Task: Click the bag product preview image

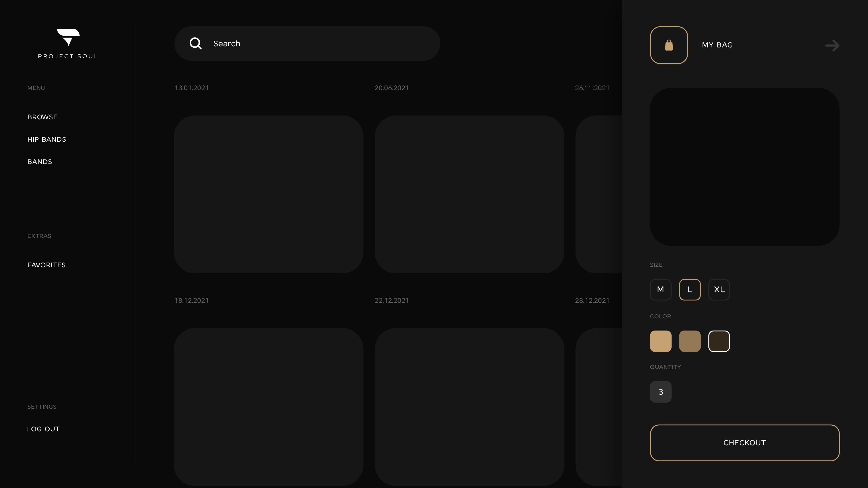Action: point(745,167)
